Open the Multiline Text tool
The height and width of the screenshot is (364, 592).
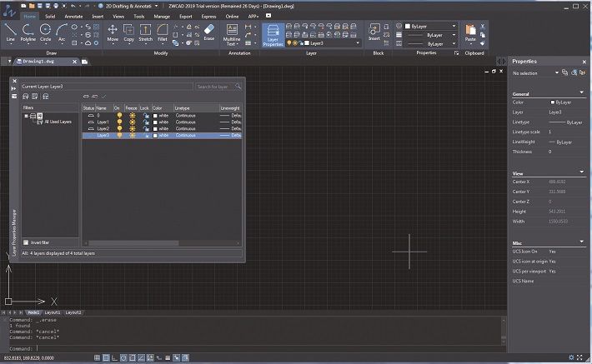pos(232,35)
